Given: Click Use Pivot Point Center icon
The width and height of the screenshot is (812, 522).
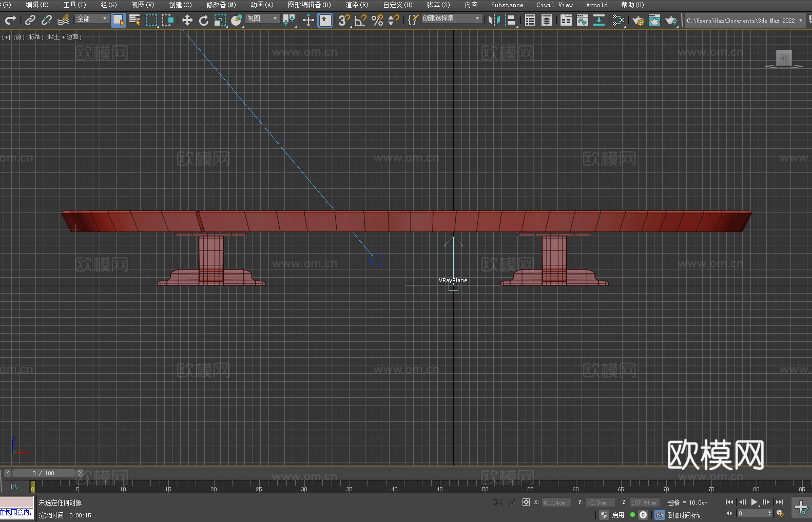Looking at the screenshot, I should click(x=289, y=20).
